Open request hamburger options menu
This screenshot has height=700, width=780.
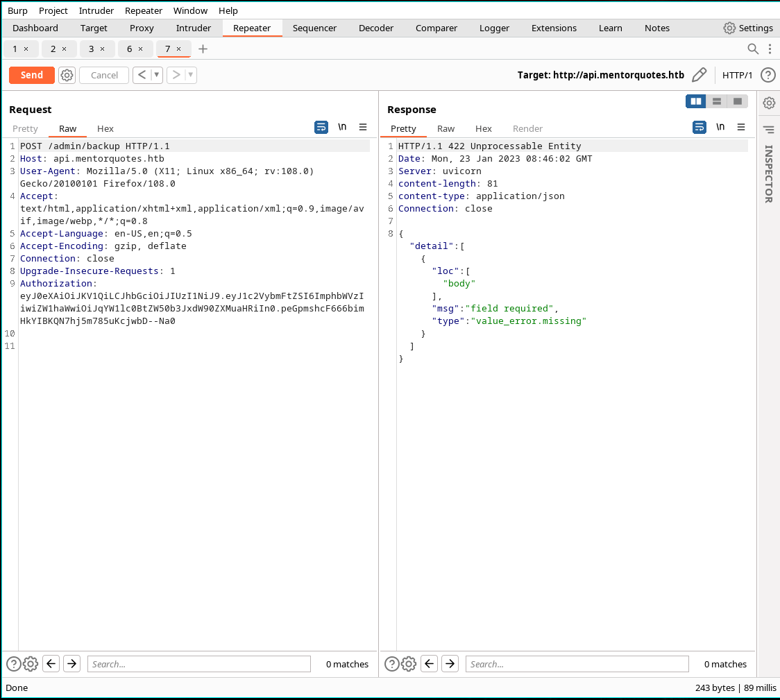[x=363, y=127]
